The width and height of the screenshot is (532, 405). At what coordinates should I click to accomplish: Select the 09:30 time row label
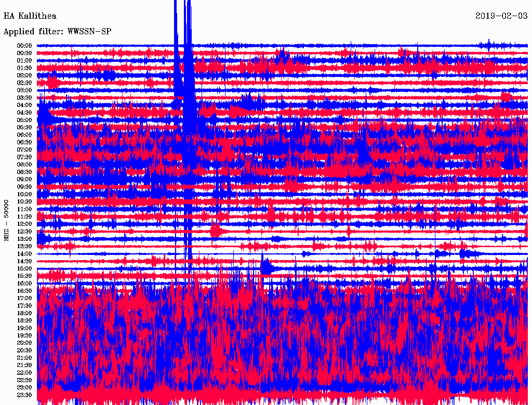24,187
